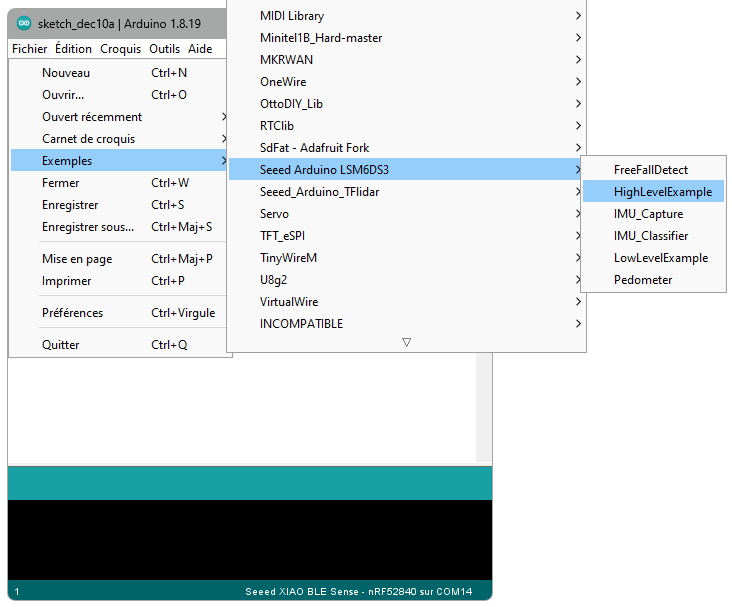Open the IMU_Capture example
Image resolution: width=732 pixels, height=607 pixels.
pos(648,214)
